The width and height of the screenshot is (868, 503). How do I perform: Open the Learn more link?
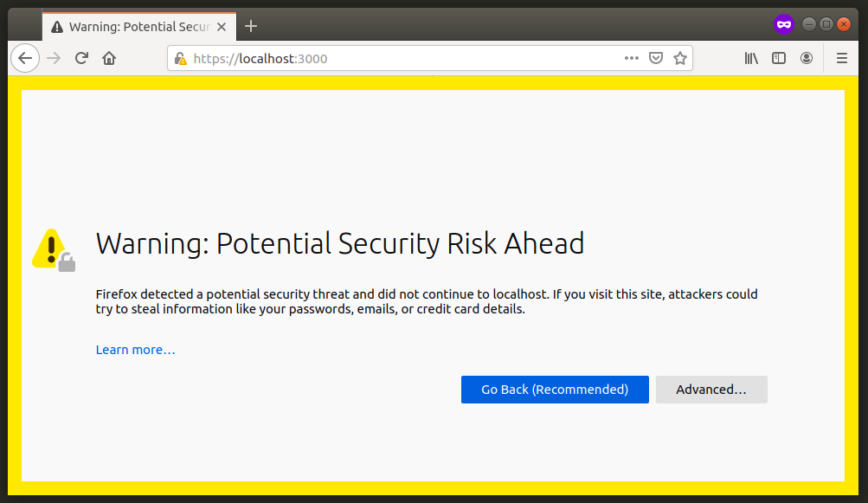[x=135, y=349]
